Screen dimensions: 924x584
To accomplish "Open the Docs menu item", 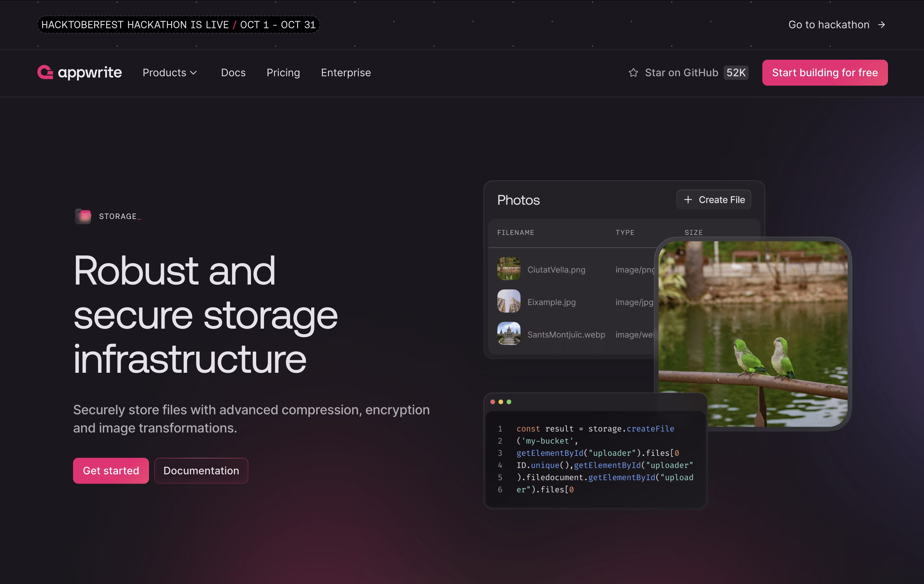I will tap(233, 72).
